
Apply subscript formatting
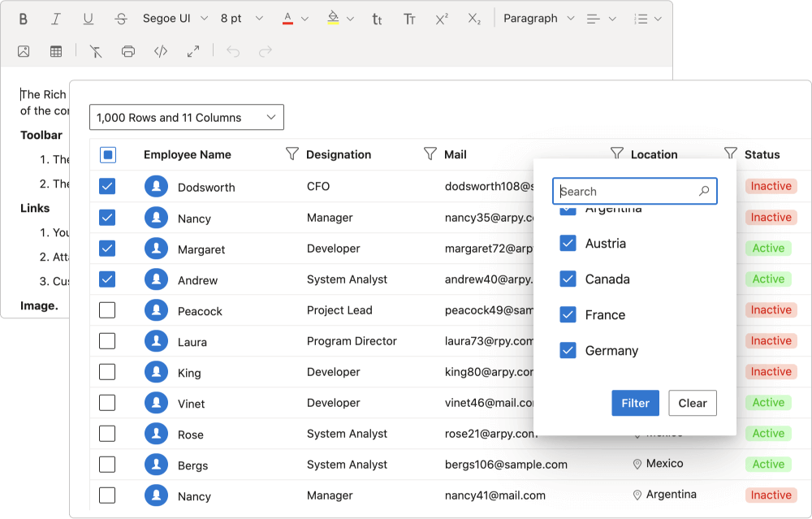(x=473, y=17)
